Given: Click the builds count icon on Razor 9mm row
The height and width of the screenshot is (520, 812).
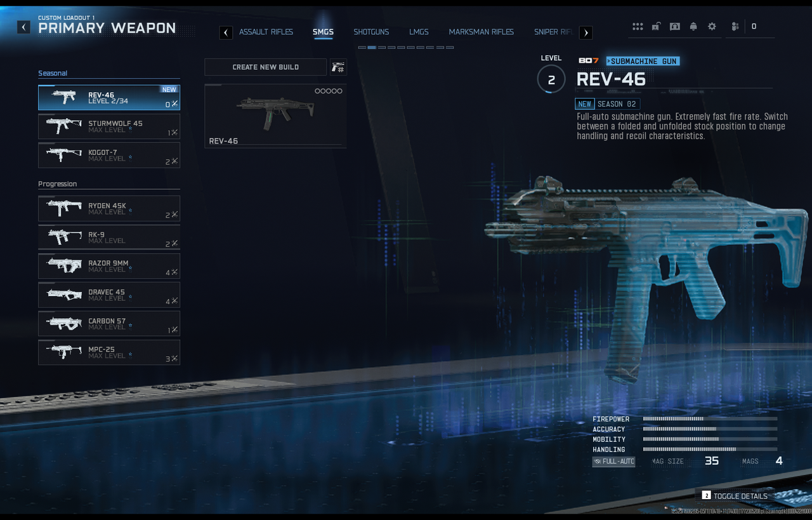Looking at the screenshot, I should click(174, 272).
